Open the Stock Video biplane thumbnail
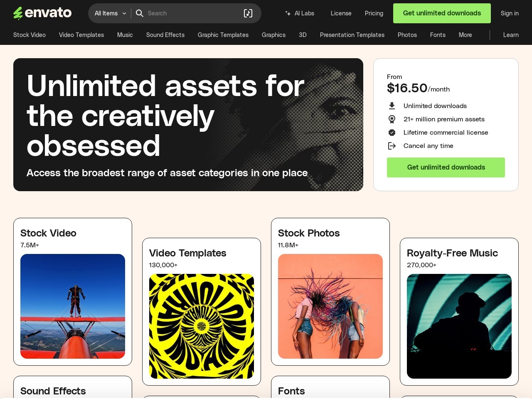This screenshot has width=532, height=399. (x=73, y=306)
